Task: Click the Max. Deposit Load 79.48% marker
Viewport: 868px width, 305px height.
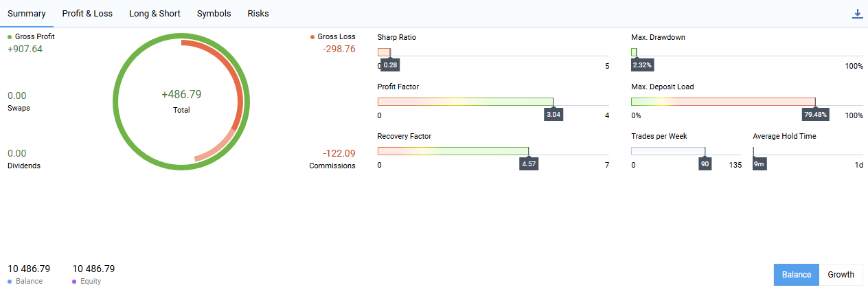Action: (816, 115)
